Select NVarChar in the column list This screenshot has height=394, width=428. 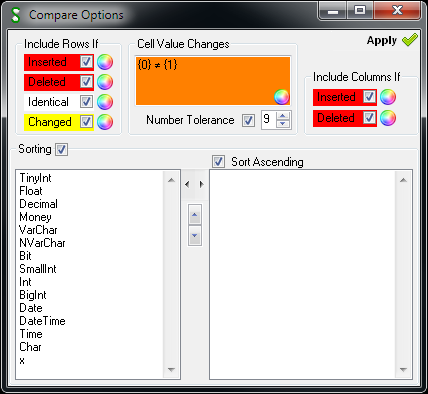[x=42, y=243]
